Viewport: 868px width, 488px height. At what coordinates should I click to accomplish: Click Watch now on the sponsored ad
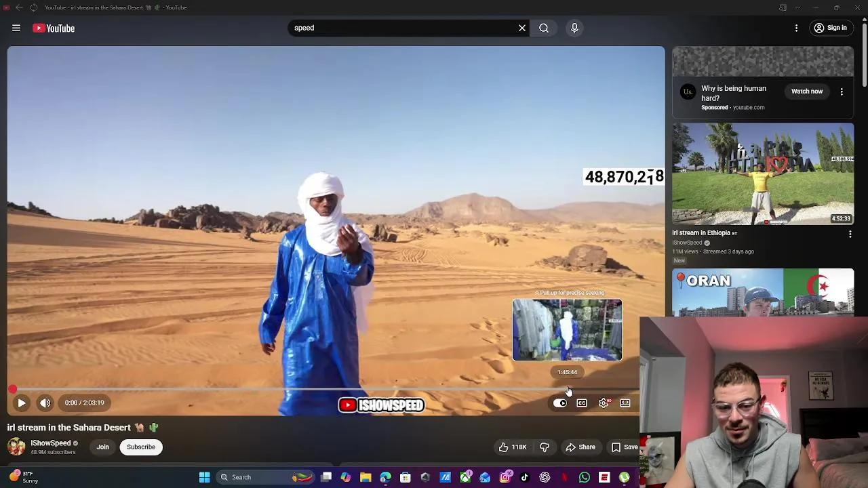806,91
